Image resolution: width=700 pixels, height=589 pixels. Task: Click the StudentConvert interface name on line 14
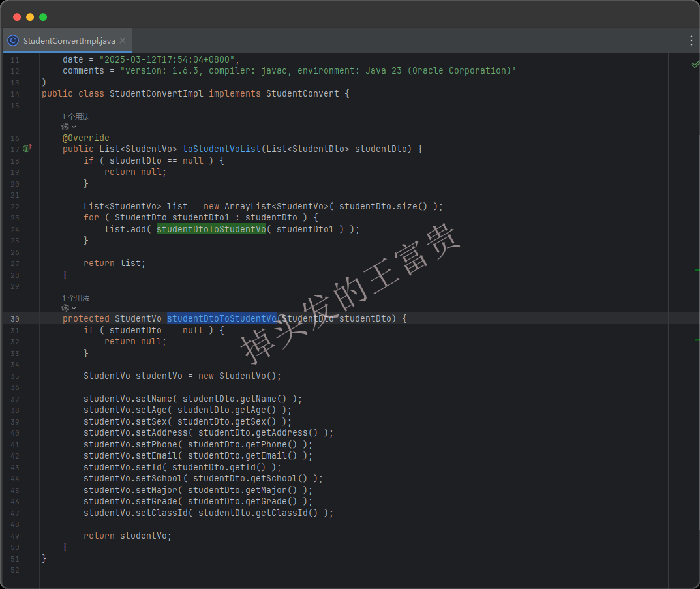pos(302,94)
